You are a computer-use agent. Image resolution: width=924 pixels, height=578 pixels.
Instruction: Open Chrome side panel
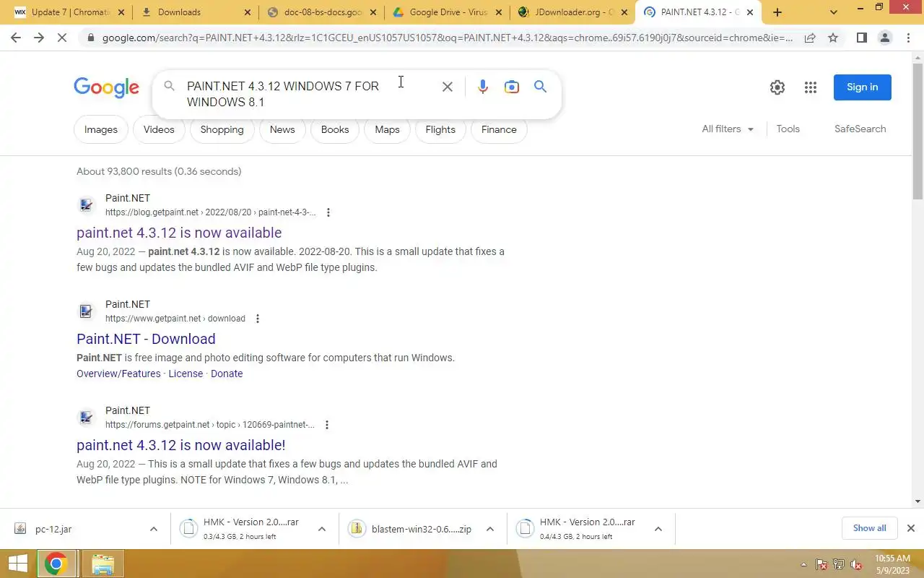861,38
